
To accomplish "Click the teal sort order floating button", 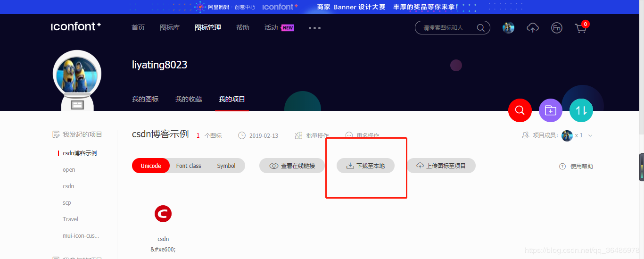I will [581, 110].
